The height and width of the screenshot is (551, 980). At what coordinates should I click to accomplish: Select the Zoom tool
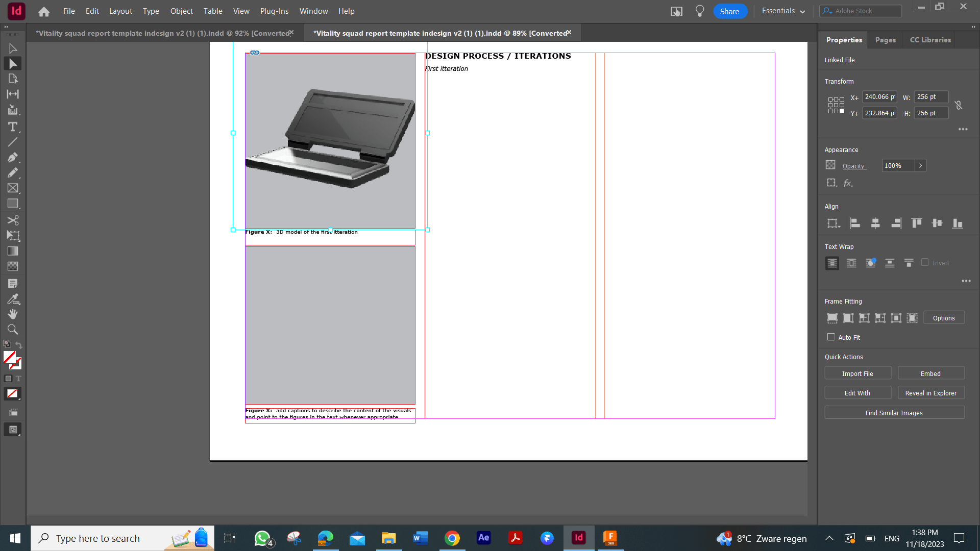coord(13,330)
